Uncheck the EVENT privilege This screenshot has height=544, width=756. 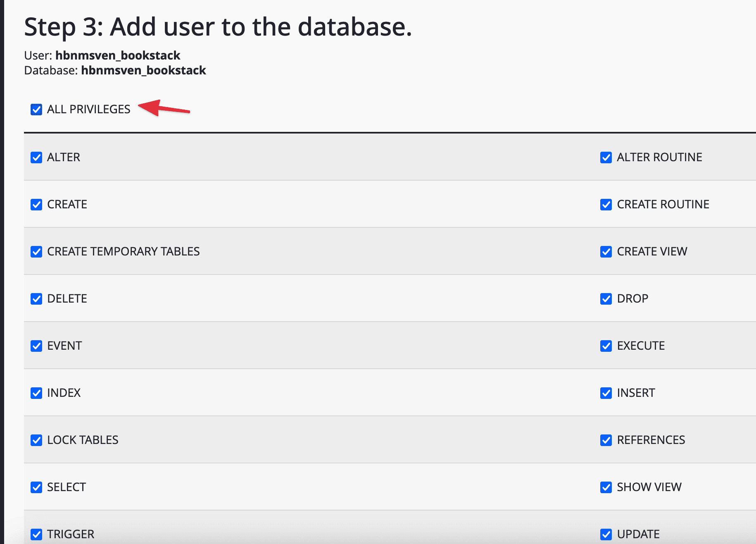[x=36, y=346]
